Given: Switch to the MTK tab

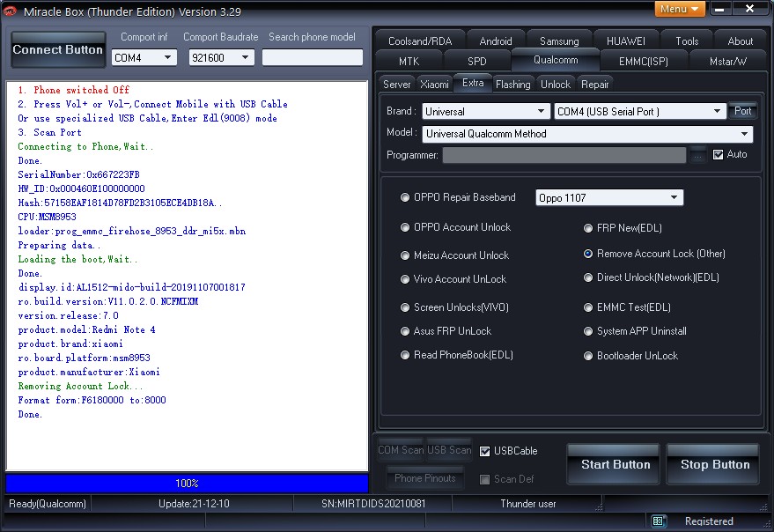Looking at the screenshot, I should (409, 62).
